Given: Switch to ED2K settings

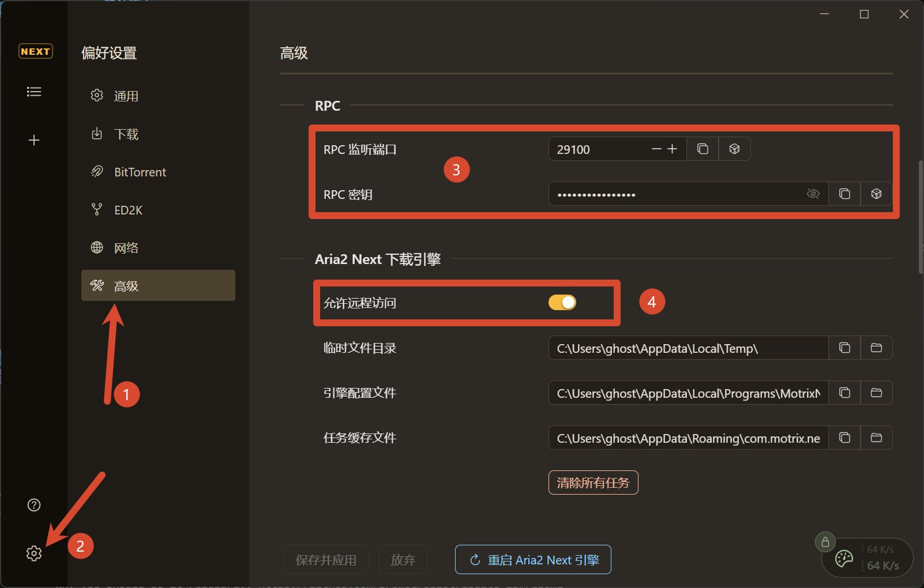Looking at the screenshot, I should point(158,210).
